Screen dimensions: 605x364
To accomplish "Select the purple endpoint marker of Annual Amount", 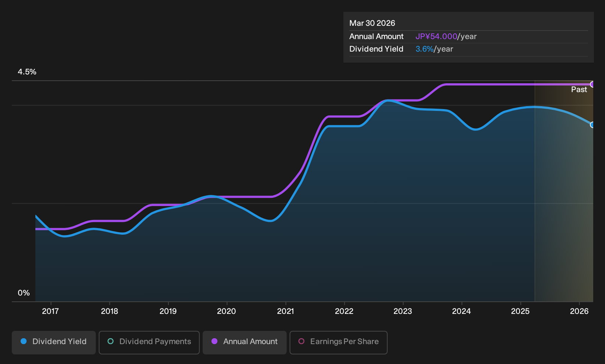I will pos(592,84).
